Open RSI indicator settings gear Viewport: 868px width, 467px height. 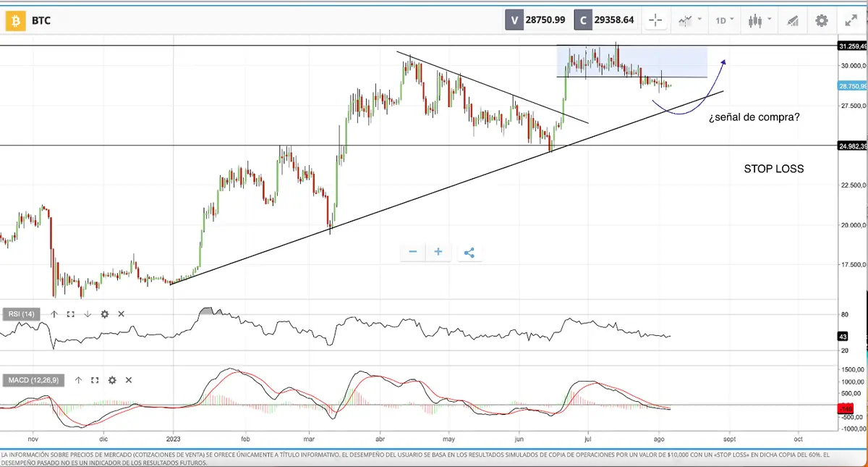[105, 314]
